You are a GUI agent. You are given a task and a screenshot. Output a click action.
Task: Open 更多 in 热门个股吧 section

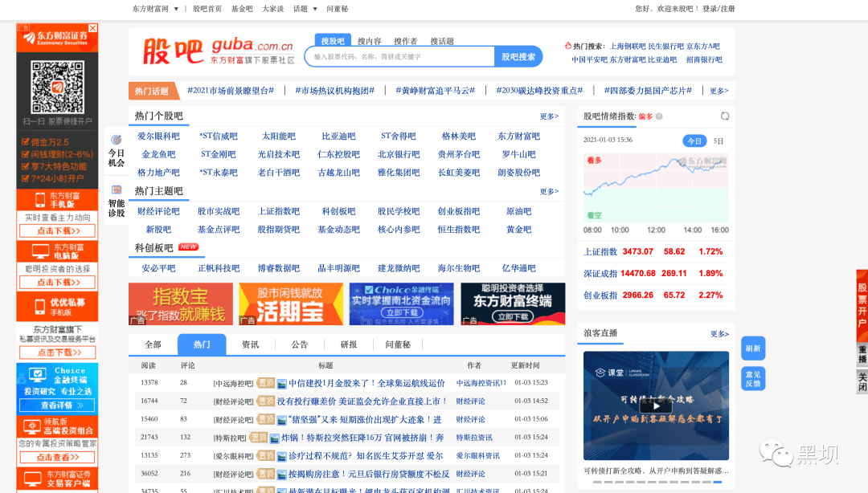(549, 116)
